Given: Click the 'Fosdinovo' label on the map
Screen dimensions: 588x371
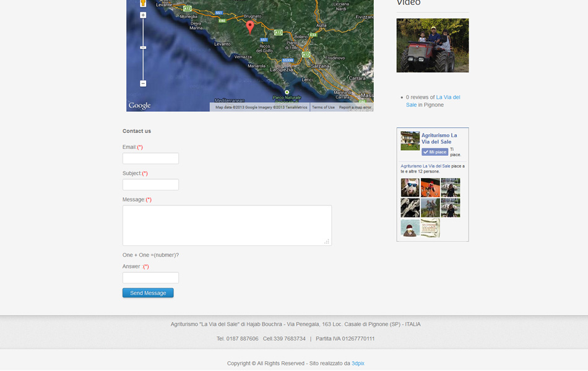Looking at the screenshot, I should point(335,58).
